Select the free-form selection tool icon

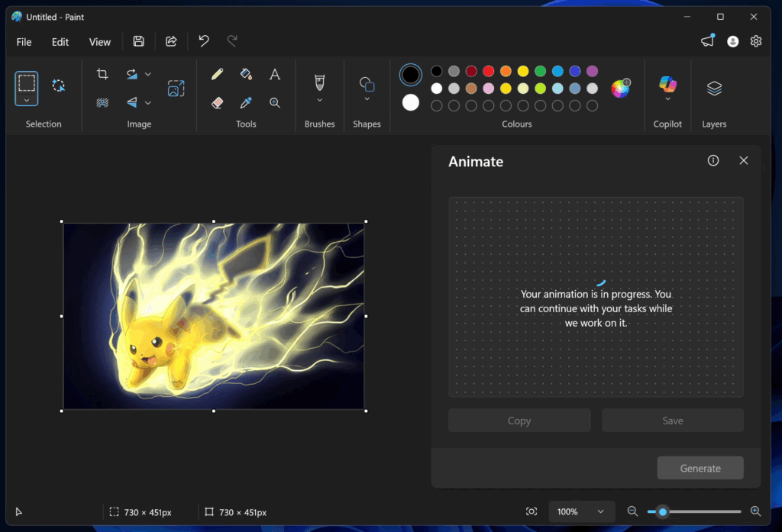point(58,85)
